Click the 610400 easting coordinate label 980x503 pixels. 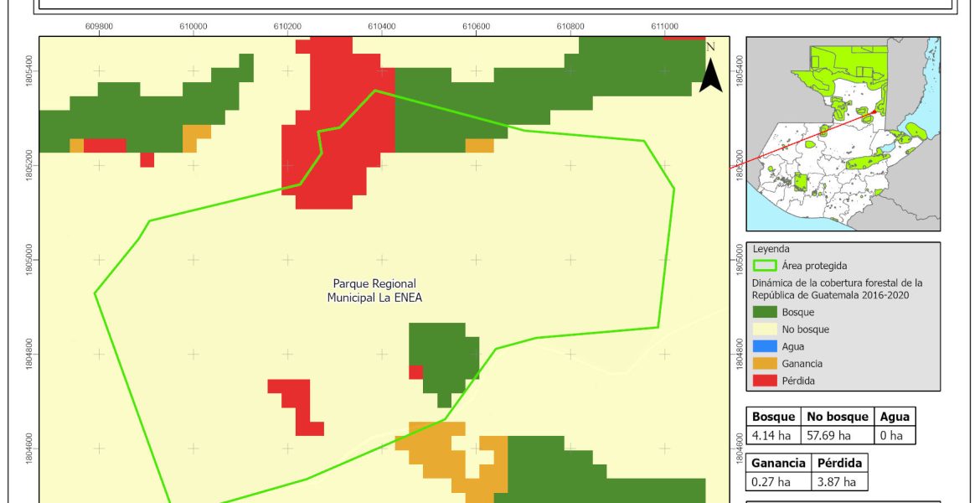click(381, 27)
